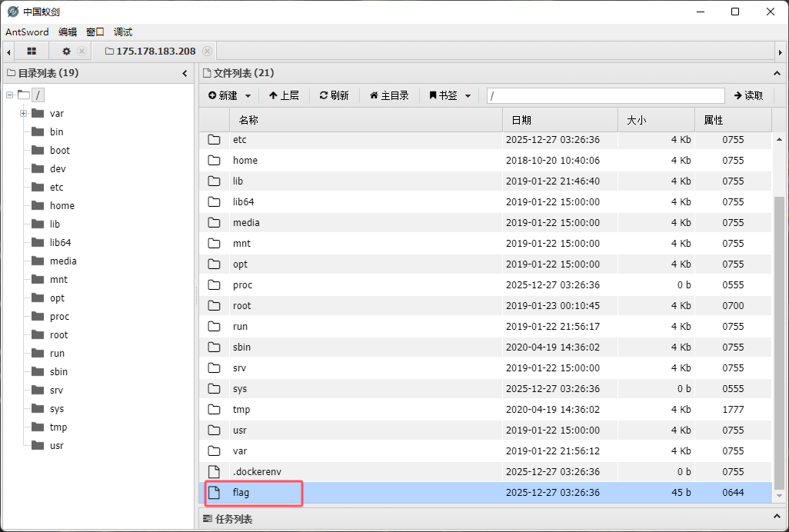Viewport: 789px width, 532px height.
Task: Sort by 大小 column header
Action: (x=656, y=120)
